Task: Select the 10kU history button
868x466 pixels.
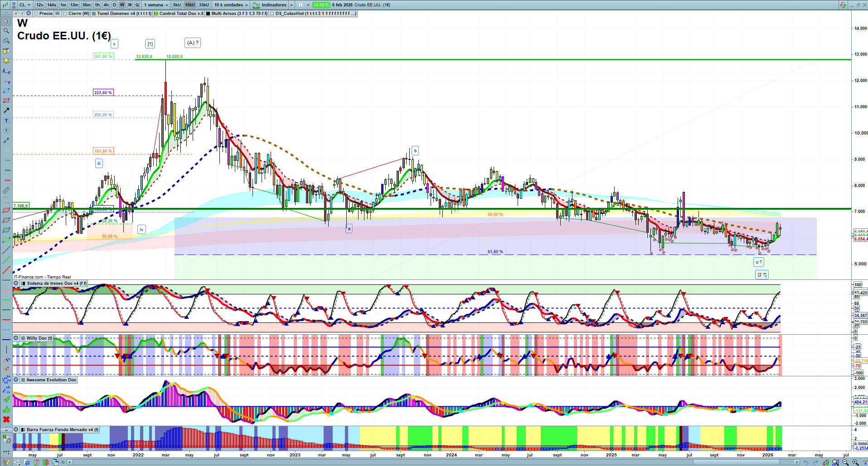Action: 190,5
